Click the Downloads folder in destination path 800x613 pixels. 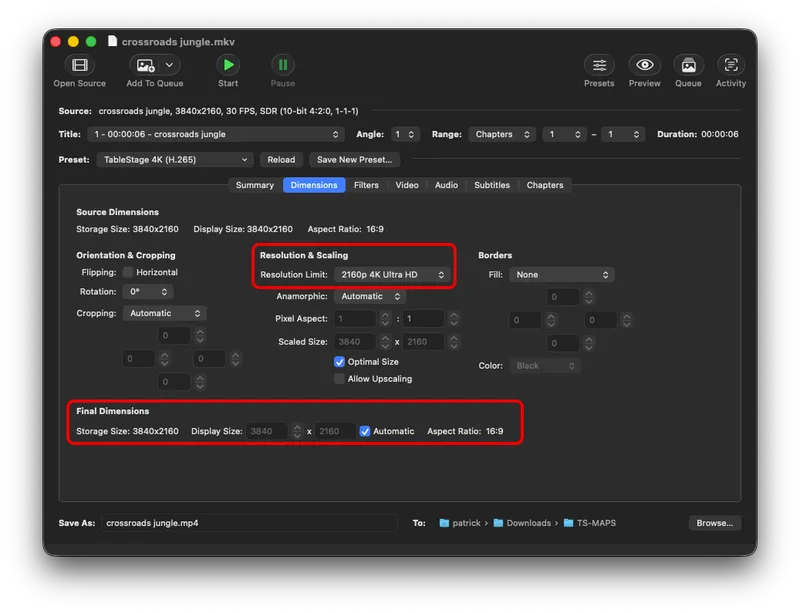[523, 523]
